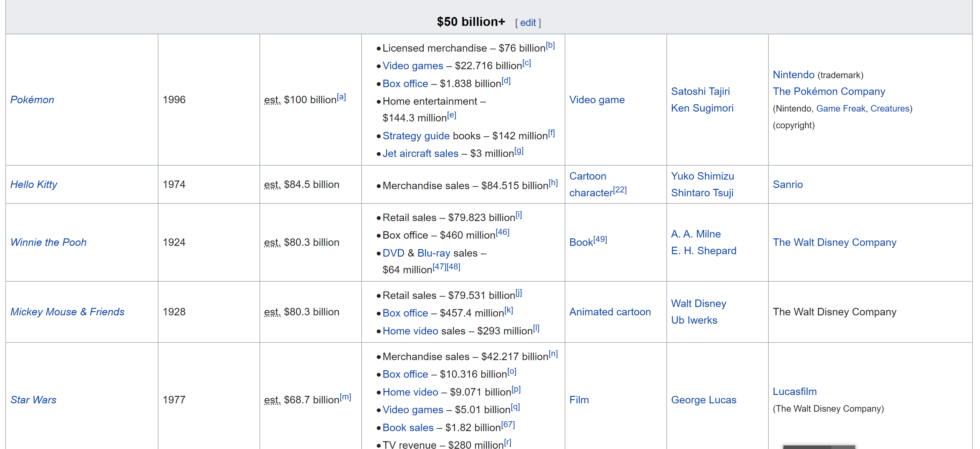This screenshot has width=980, height=449.
Task: Open the Animated cartoon link
Action: [x=610, y=312]
